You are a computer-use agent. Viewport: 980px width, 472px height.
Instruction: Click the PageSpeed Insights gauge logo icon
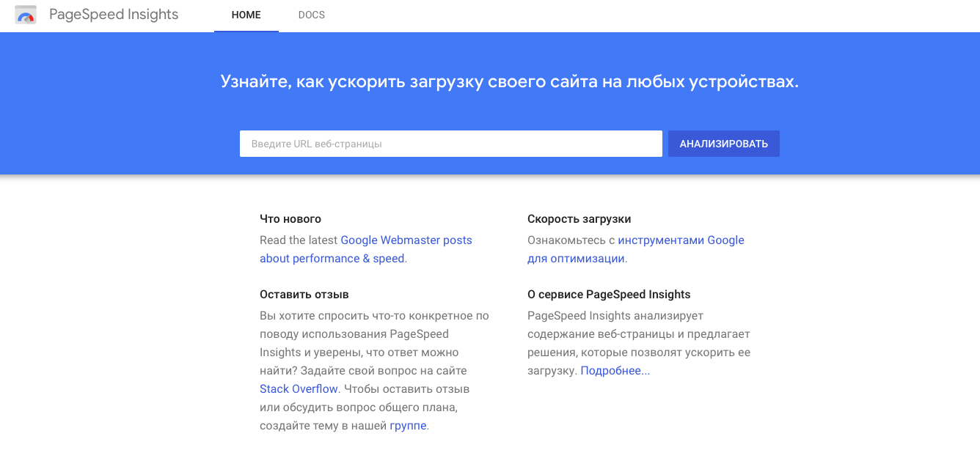(26, 15)
